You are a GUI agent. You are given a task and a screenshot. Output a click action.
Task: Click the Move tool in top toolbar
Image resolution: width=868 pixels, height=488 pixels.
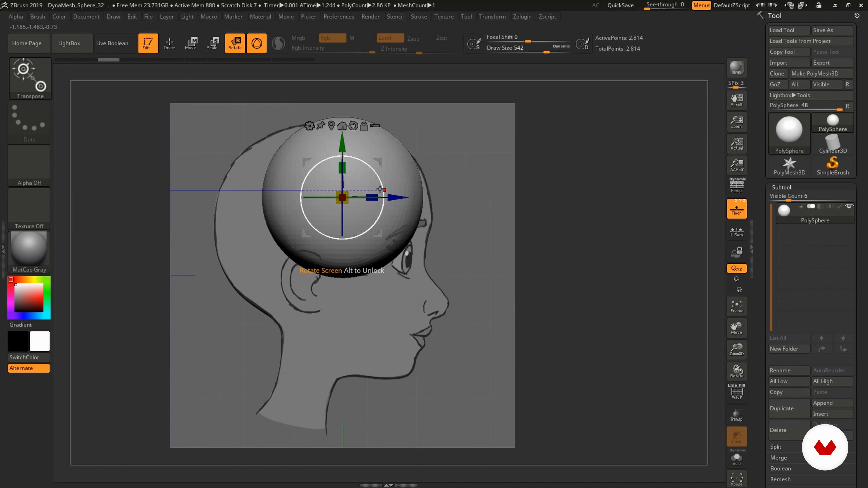click(191, 43)
